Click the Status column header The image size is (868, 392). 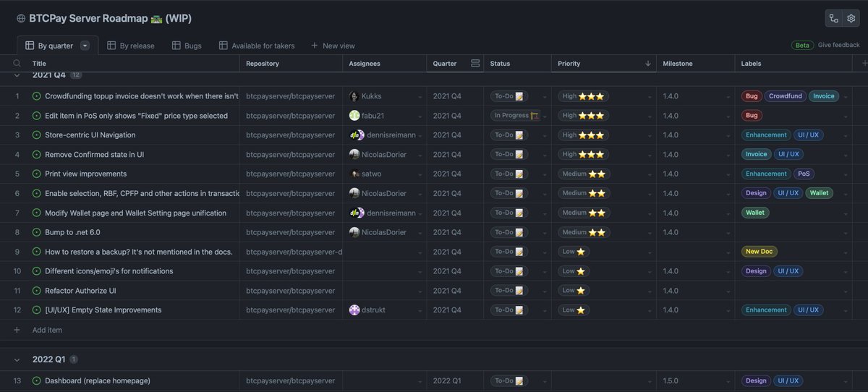[x=500, y=64]
